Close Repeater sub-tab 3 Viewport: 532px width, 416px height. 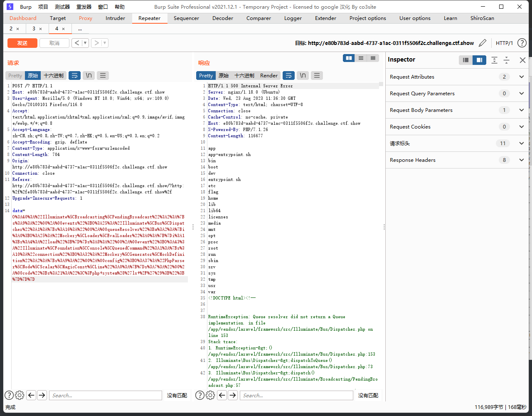40,29
